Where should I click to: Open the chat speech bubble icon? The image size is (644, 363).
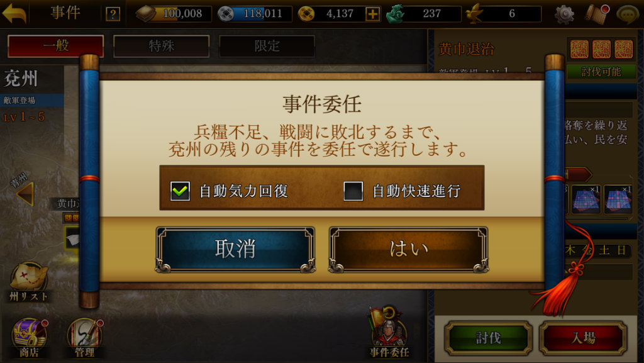click(x=628, y=14)
